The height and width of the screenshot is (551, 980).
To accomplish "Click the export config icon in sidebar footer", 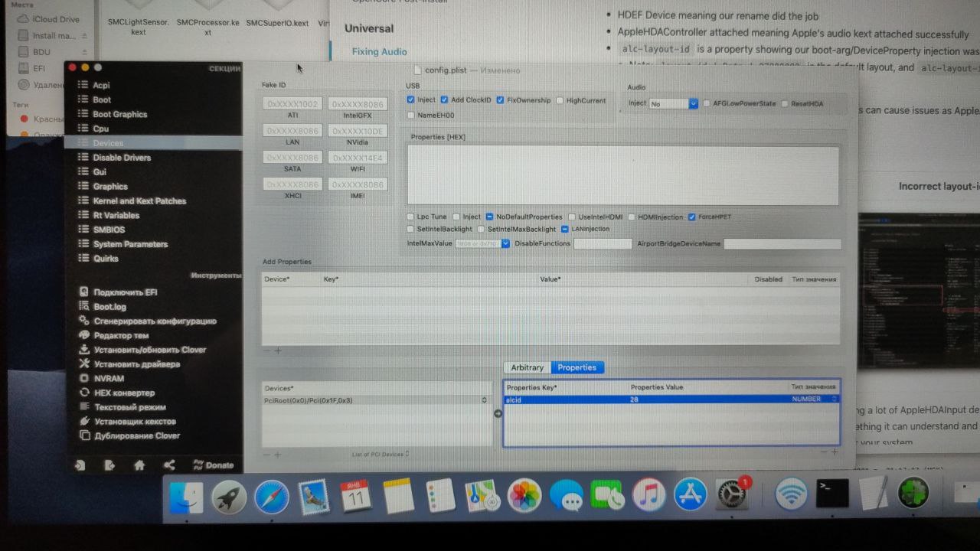I will (109, 465).
